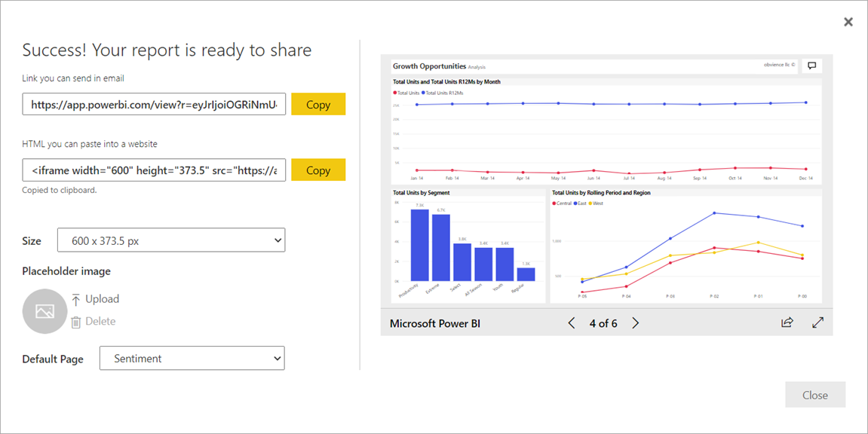The image size is (868, 434).
Task: Click the circular placeholder image icon
Action: (x=44, y=310)
